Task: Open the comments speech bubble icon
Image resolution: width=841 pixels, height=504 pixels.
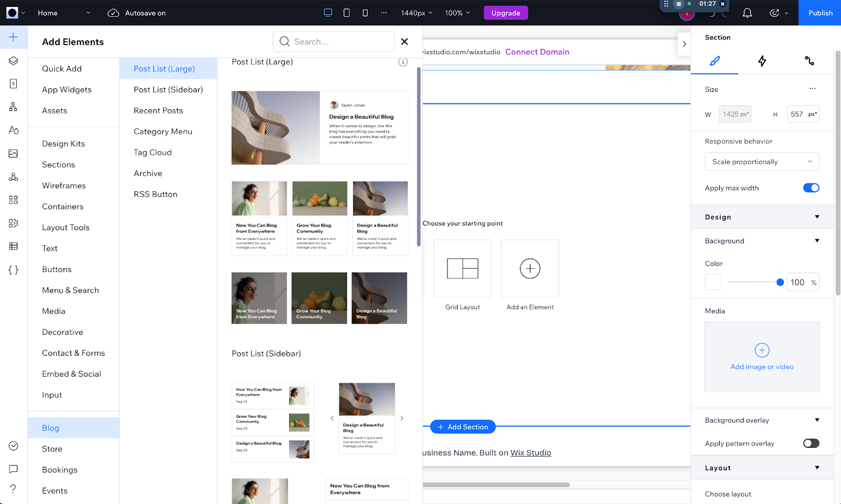Action: (13, 469)
